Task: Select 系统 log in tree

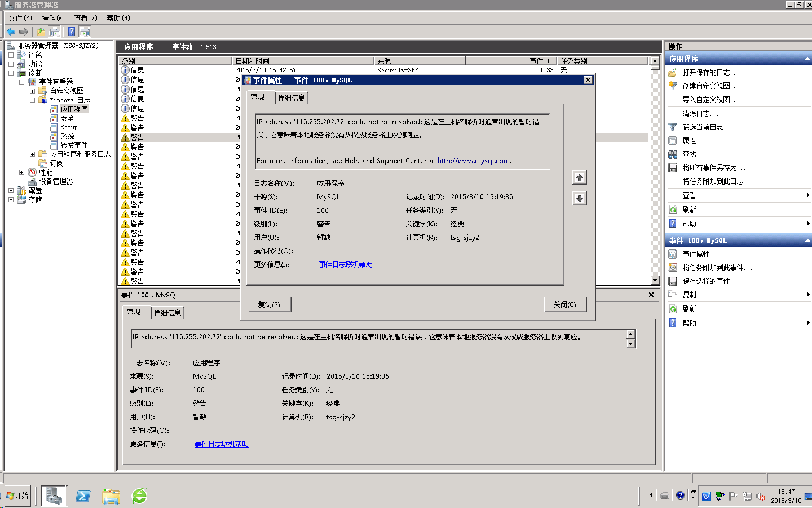Action: [x=67, y=136]
